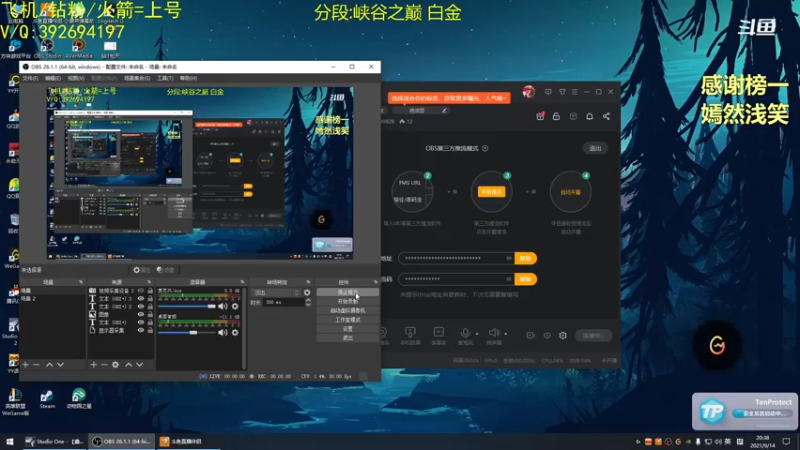This screenshot has width=800, height=450.
Task: Click the unlock padlock icon in Douyu window
Action: 556,116
